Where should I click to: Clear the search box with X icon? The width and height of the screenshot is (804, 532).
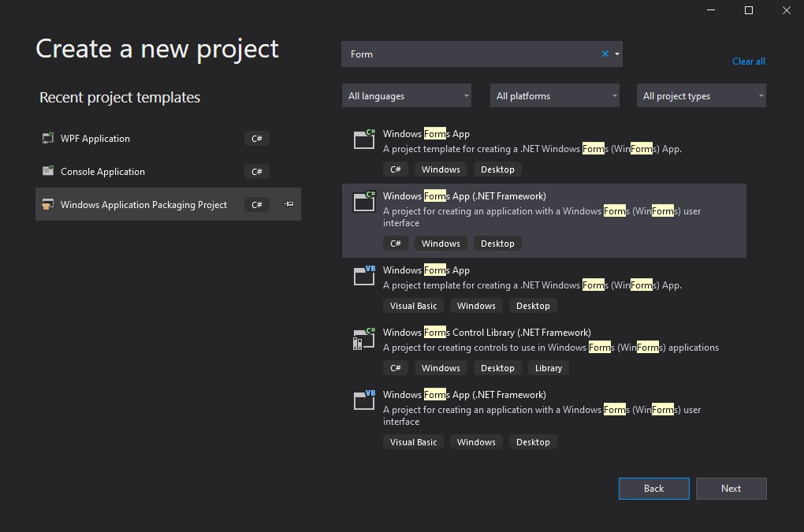(x=605, y=54)
